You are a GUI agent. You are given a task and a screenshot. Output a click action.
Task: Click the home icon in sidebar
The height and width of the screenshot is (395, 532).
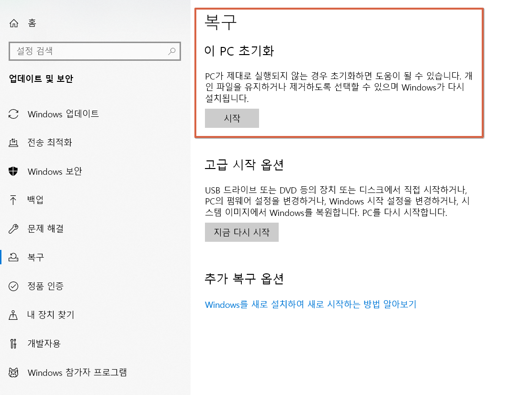point(13,23)
